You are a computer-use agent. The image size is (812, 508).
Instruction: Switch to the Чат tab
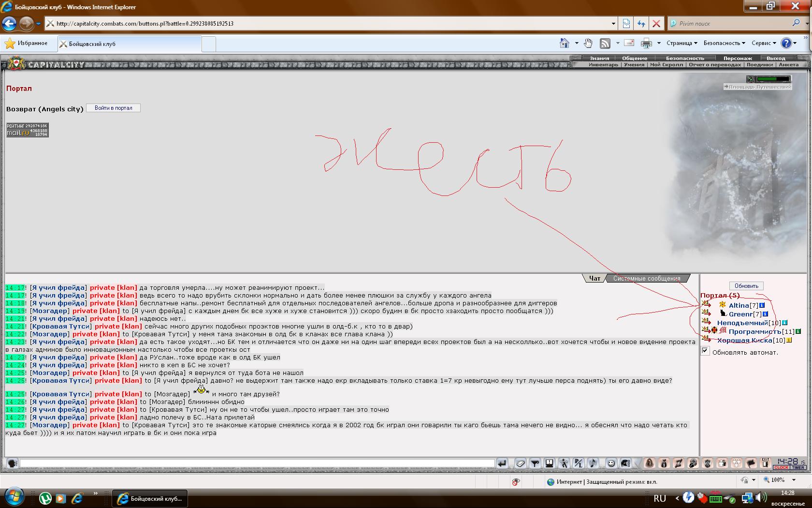594,278
